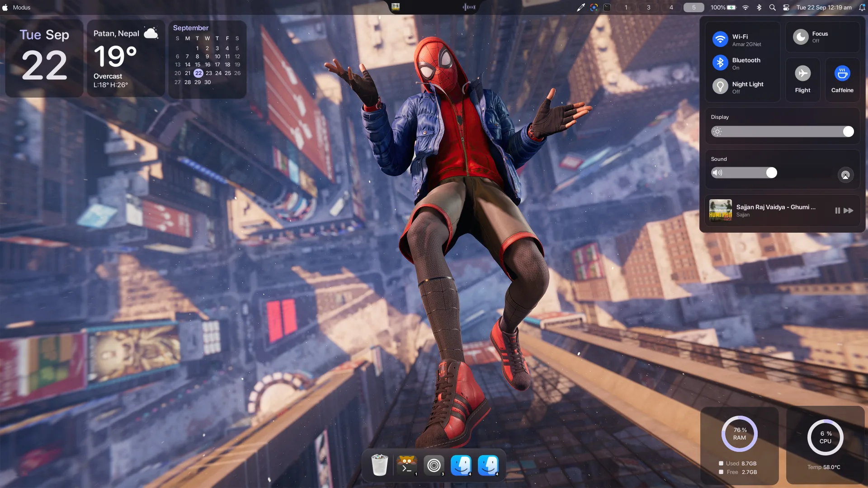Switch to workspace 1
The image size is (868, 488).
coord(626,7)
